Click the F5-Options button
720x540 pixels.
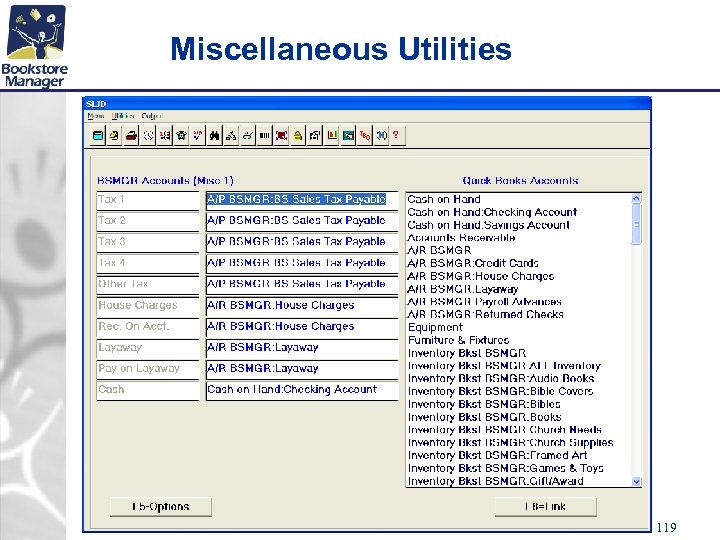(x=161, y=507)
